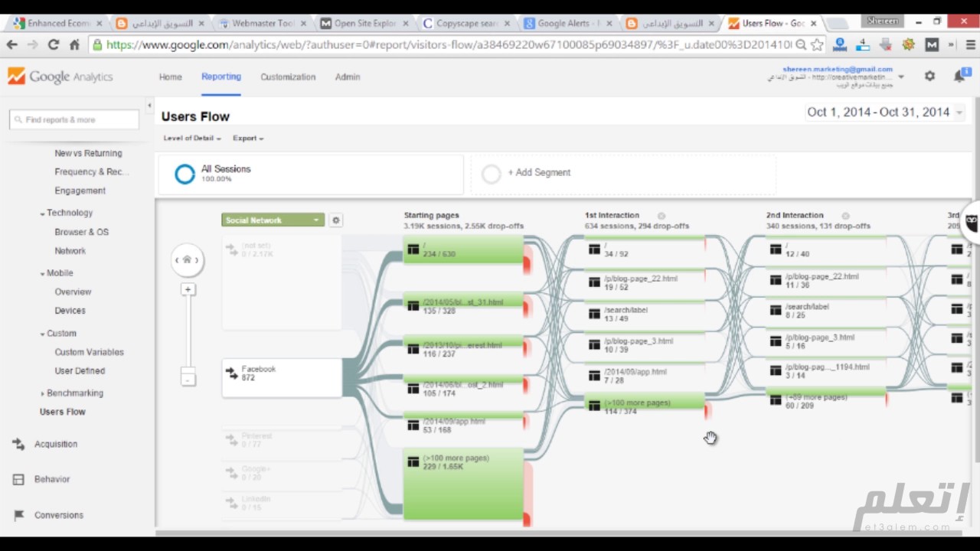Click the 2nd Interaction info circle
Screen dimensions: 980x551
click(x=845, y=216)
